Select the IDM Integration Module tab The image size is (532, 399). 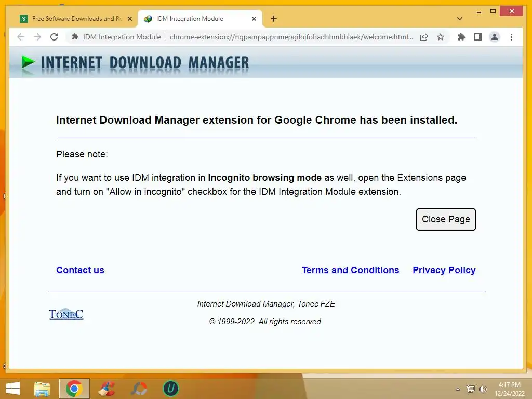pos(199,19)
